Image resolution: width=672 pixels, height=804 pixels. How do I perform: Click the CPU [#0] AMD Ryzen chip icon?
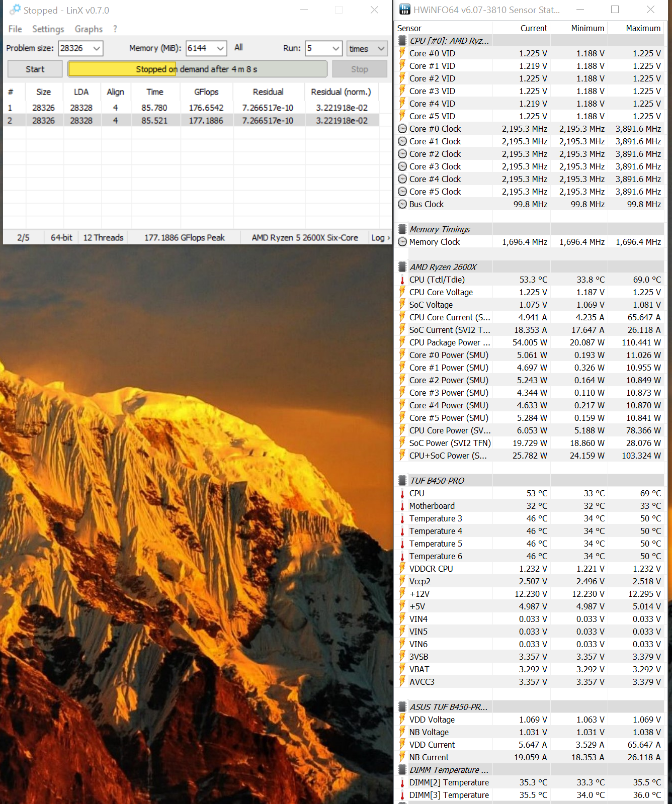(402, 41)
